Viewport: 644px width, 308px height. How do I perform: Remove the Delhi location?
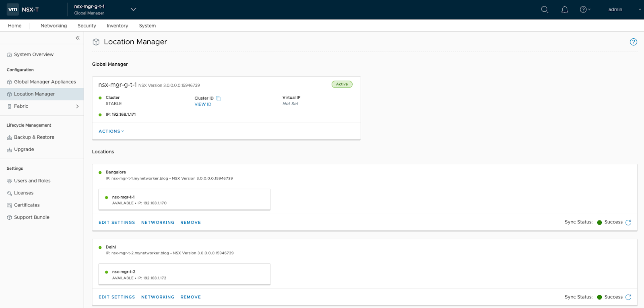tap(190, 297)
